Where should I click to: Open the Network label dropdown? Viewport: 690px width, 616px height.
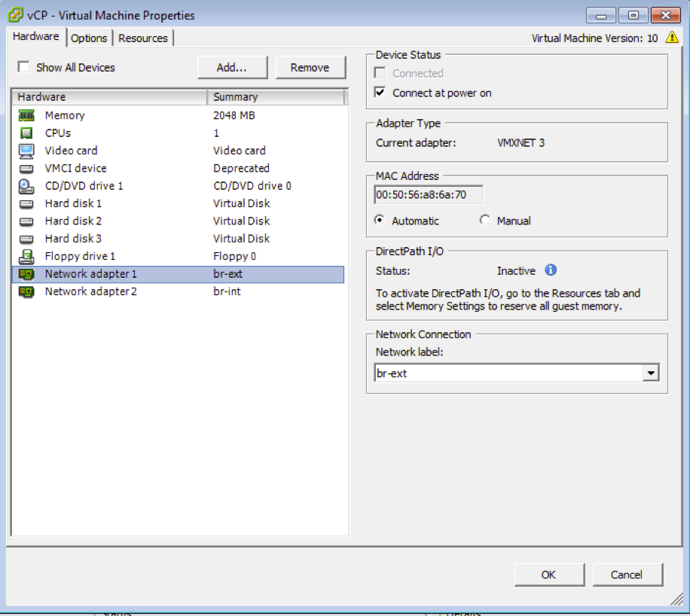click(651, 373)
